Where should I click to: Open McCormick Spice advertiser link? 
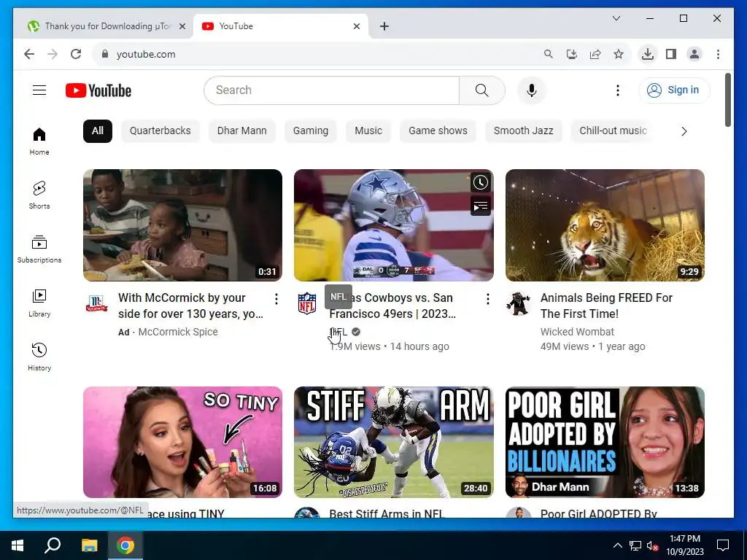[178, 332]
